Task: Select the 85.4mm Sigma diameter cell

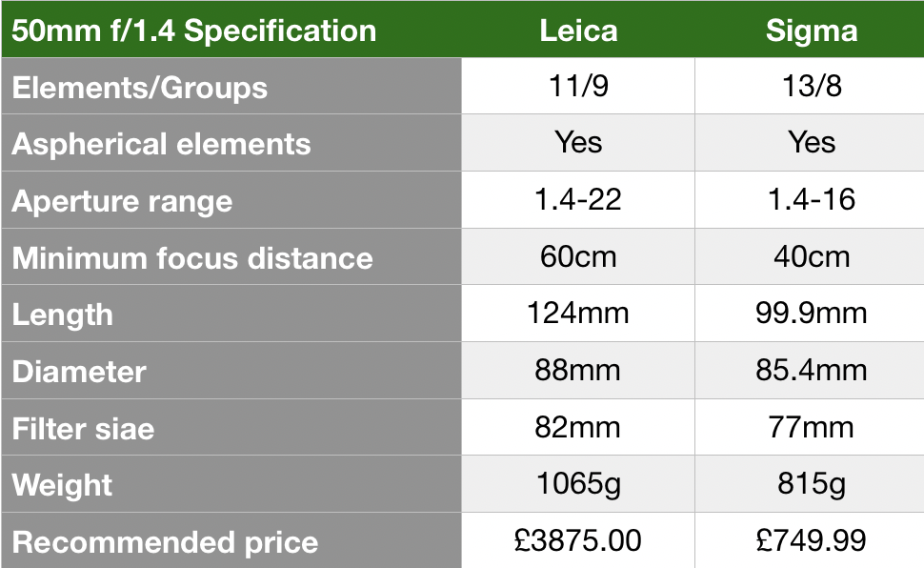Action: pos(810,371)
